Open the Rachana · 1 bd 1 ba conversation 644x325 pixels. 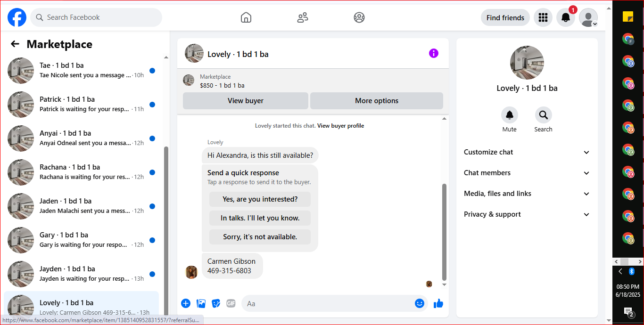(x=82, y=172)
